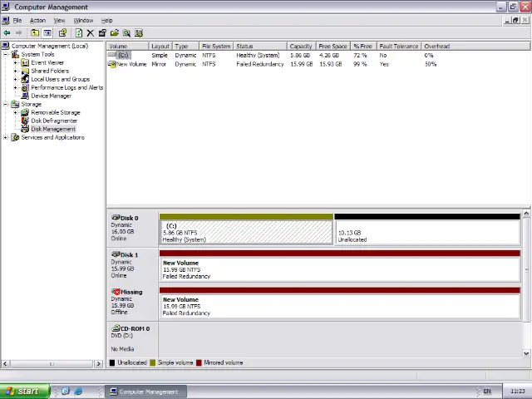Screen dimensions: 532x399
Task: Sort by the Fault Tolerance column header
Action: coord(399,47)
